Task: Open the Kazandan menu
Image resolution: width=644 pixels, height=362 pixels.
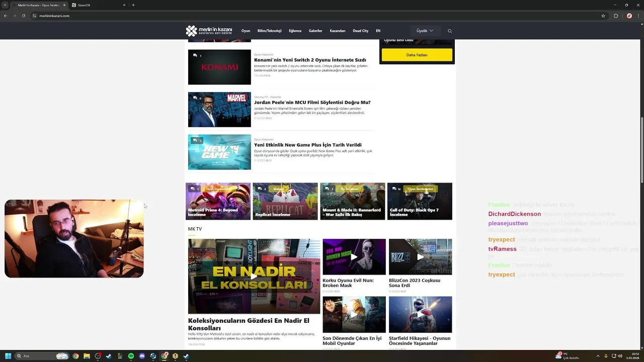Action: [x=337, y=31]
